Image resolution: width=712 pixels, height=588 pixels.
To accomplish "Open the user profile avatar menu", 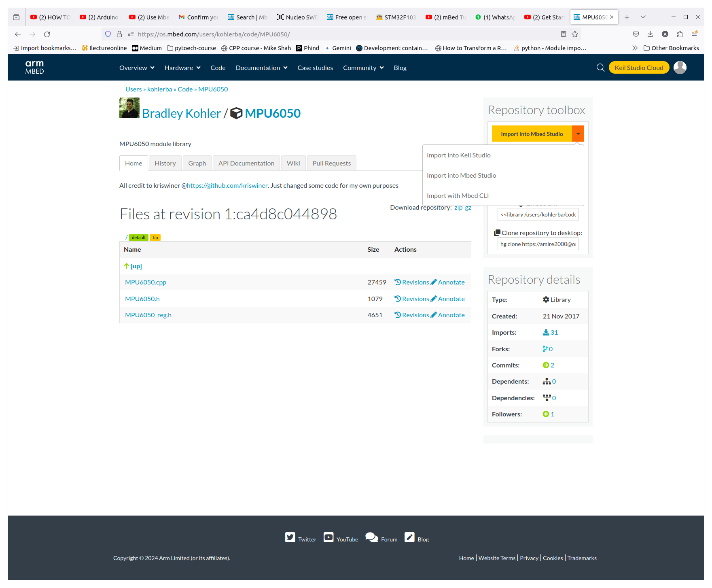I will (x=680, y=68).
